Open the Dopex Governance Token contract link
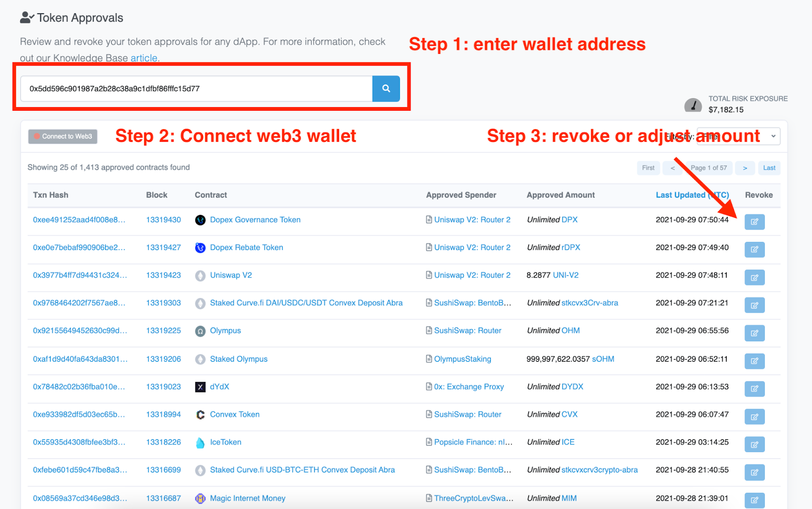 point(255,220)
